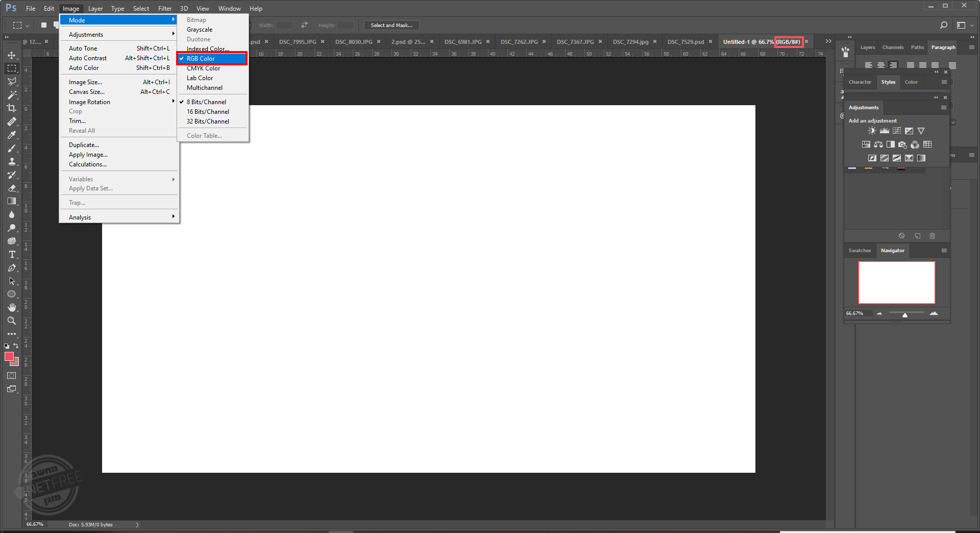Select the Path Selection tool
The image size is (980, 533).
click(x=12, y=281)
